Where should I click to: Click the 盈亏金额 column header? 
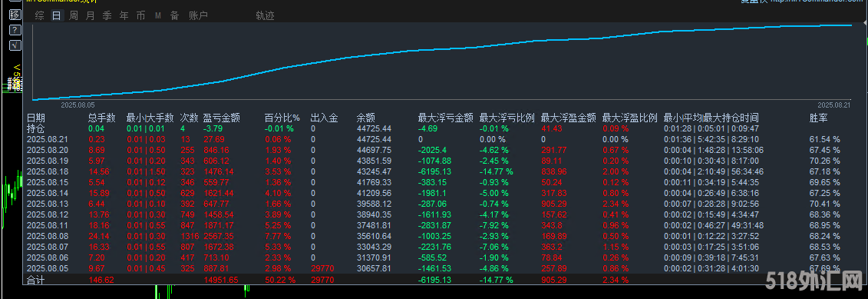click(222, 118)
